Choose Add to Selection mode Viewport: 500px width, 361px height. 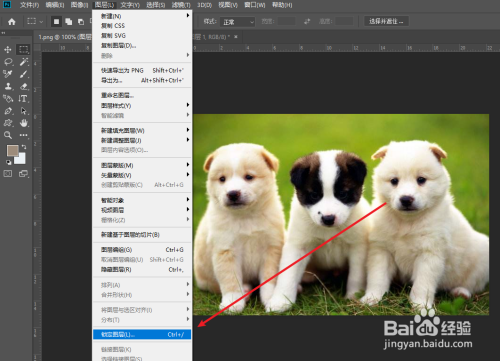[69, 22]
